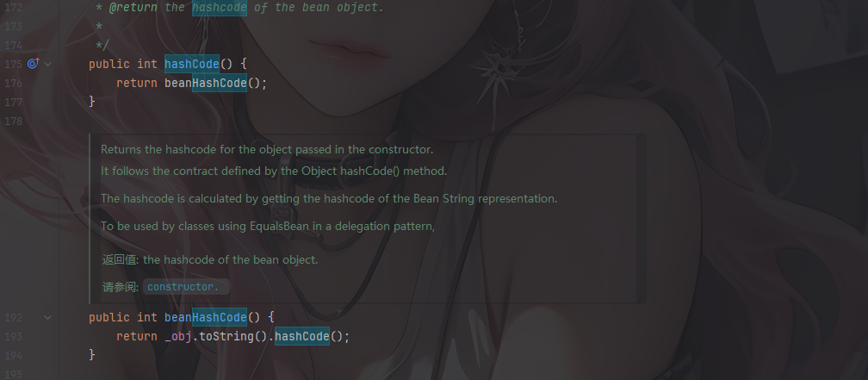The image size is (868, 380).
Task: Click the _obj field reference
Action: coord(178,336)
